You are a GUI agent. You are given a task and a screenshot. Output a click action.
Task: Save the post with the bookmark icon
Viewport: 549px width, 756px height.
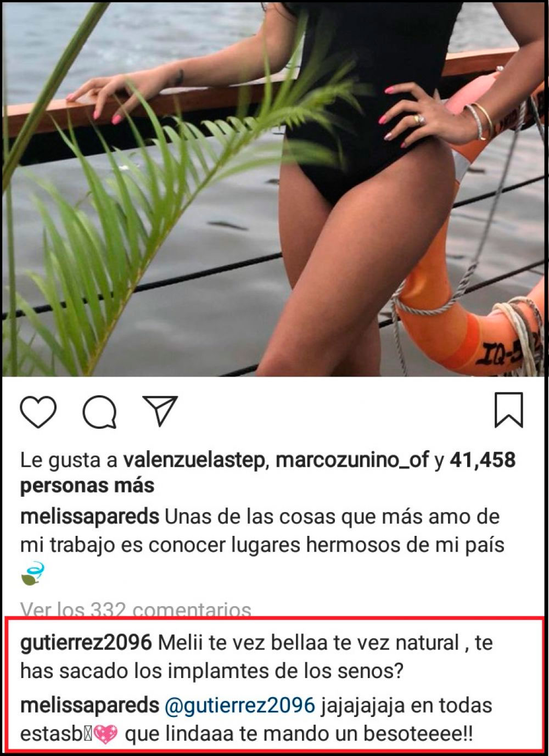(508, 410)
